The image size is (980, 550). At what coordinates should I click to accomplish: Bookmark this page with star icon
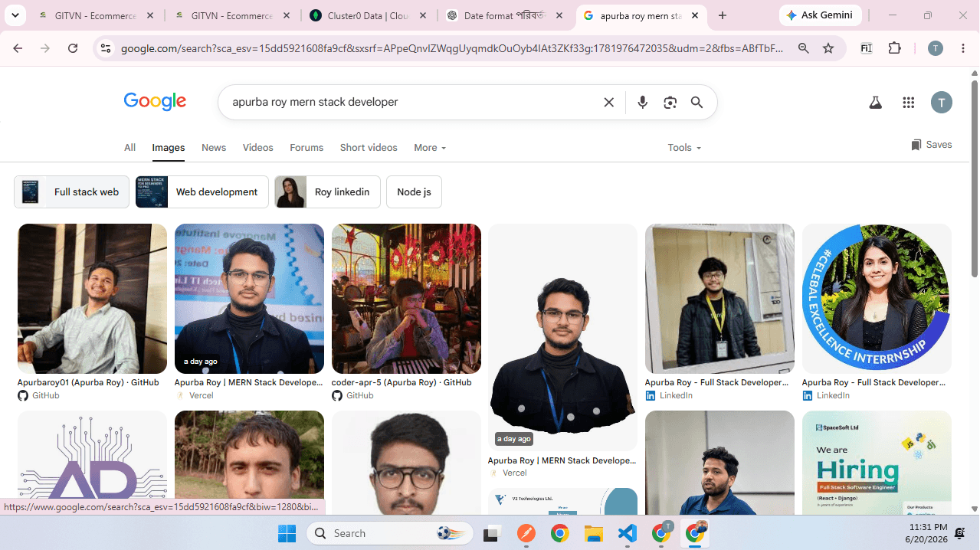tap(828, 48)
